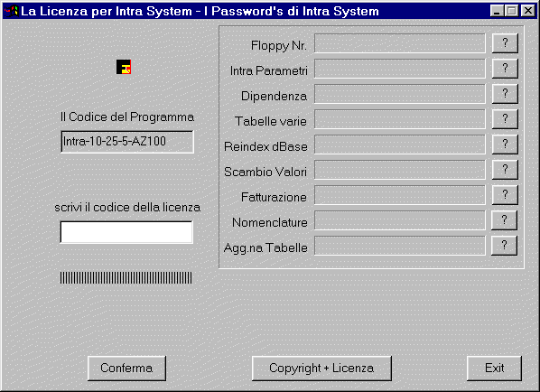
Task: Click the question mark beside Dipendenza
Action: tap(505, 94)
